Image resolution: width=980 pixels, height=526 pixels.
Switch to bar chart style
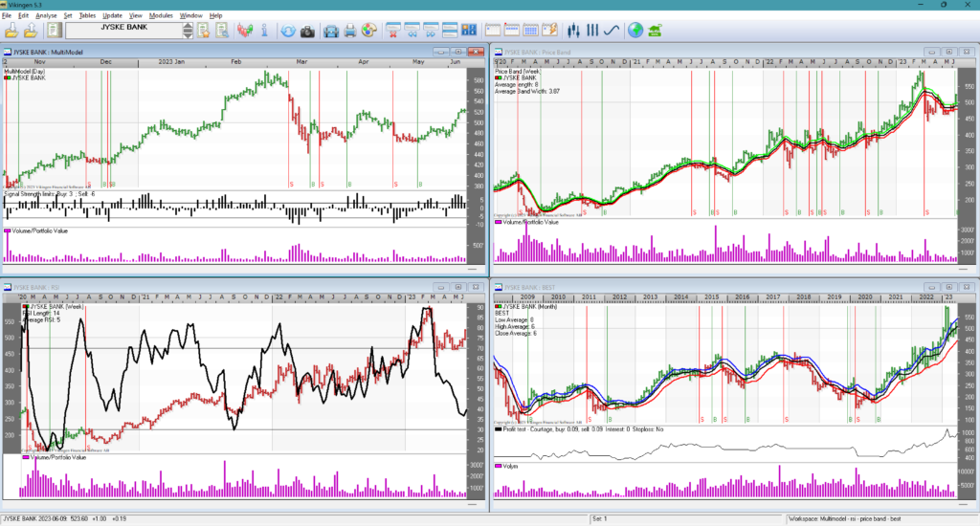(x=592, y=30)
